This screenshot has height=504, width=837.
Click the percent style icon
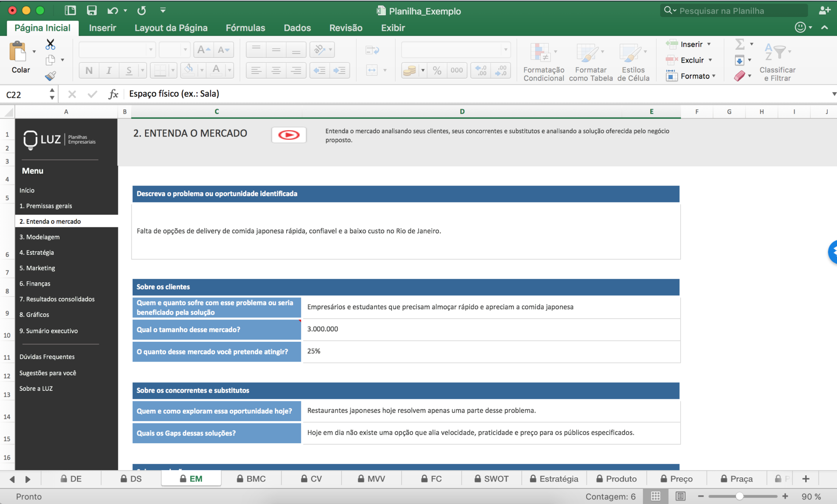437,70
